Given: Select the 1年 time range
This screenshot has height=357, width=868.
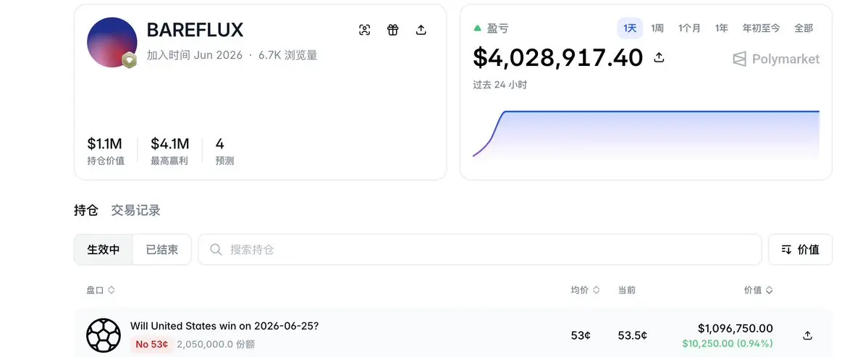Looking at the screenshot, I should 721,28.
